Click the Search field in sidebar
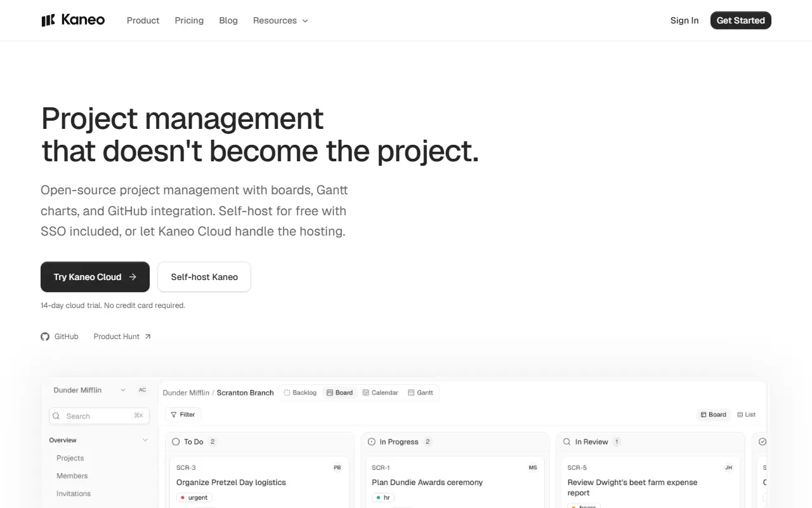The height and width of the screenshot is (508, 812). point(99,416)
